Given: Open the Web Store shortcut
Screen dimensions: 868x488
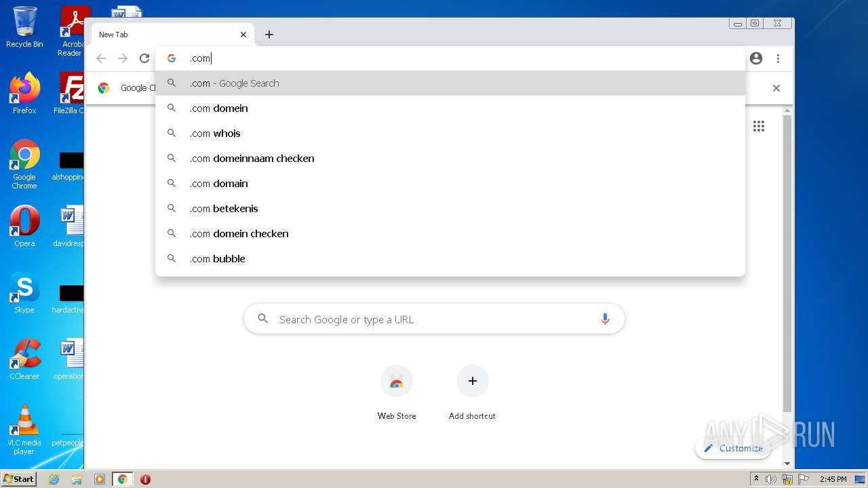Looking at the screenshot, I should [397, 392].
